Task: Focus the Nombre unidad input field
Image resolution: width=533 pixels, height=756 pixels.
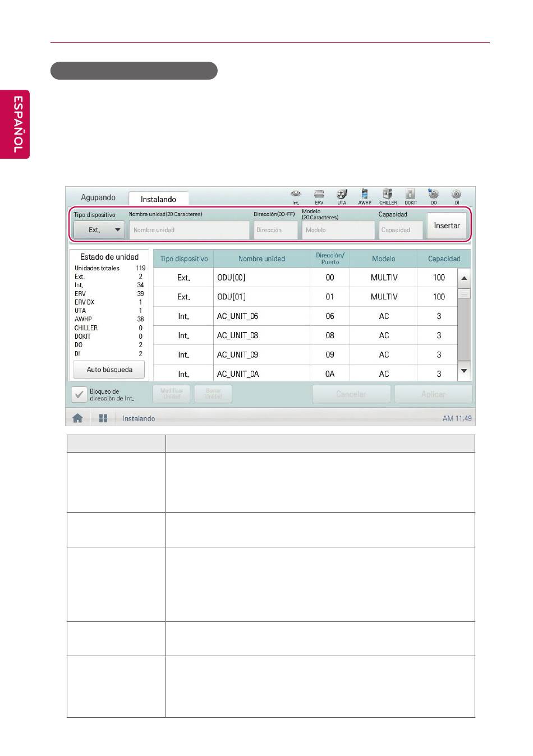Action: 189,230
